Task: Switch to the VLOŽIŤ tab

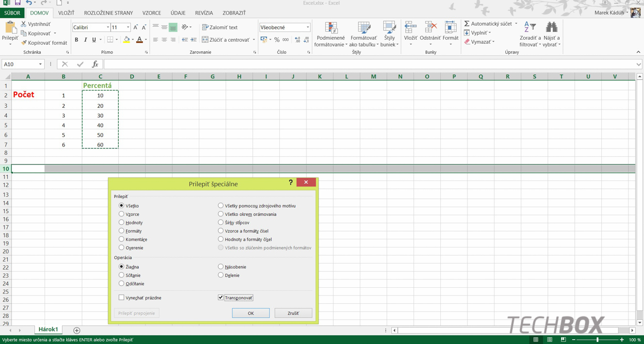Action: pyautogui.click(x=66, y=13)
